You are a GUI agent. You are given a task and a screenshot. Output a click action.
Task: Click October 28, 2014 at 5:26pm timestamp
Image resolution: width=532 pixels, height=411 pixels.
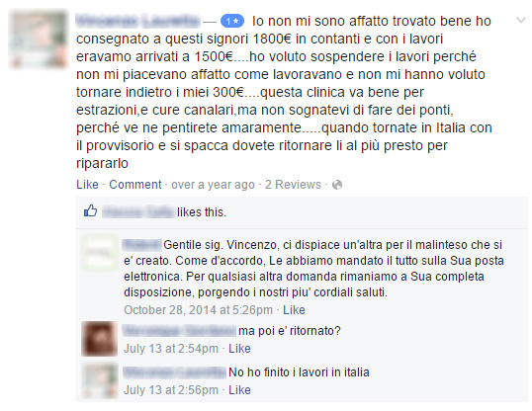(198, 310)
